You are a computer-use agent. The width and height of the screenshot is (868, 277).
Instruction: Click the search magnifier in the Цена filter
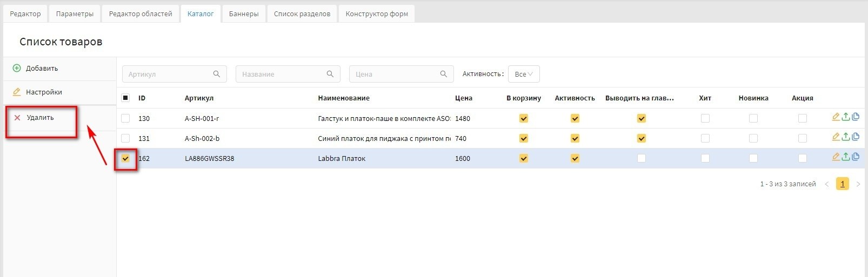(x=444, y=74)
